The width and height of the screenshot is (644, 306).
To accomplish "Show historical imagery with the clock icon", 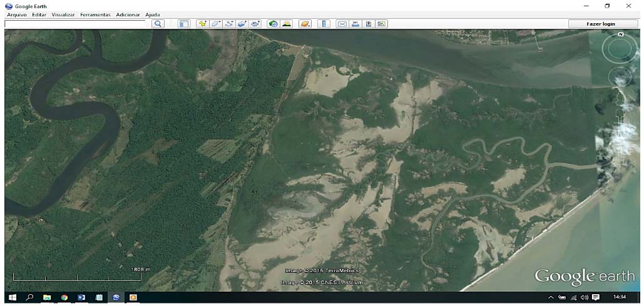I will [273, 24].
